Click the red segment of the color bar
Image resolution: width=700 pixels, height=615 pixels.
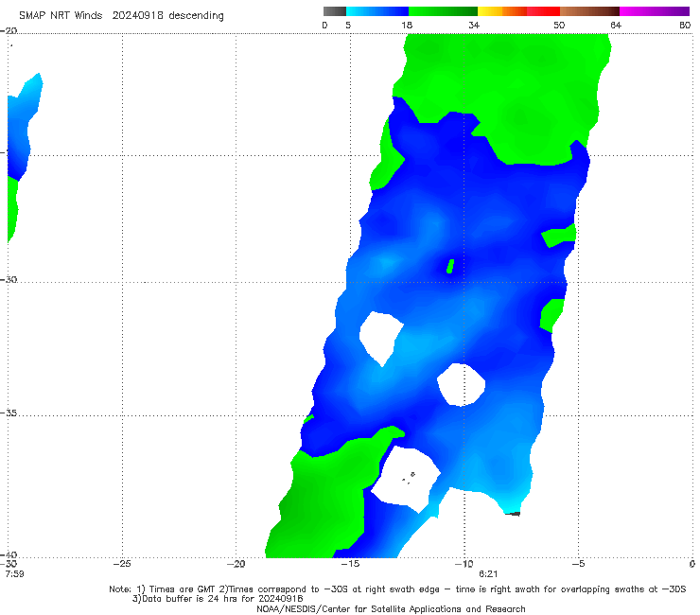coord(543,11)
